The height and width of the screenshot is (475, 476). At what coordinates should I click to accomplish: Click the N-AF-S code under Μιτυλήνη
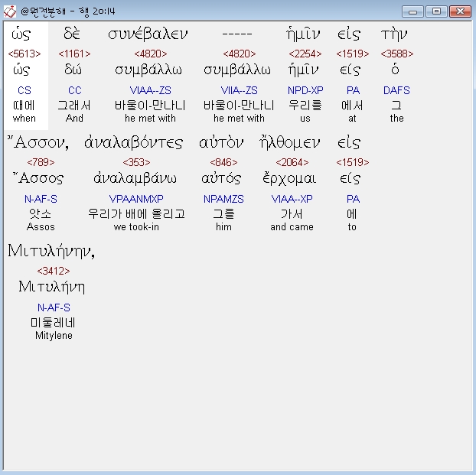54,307
